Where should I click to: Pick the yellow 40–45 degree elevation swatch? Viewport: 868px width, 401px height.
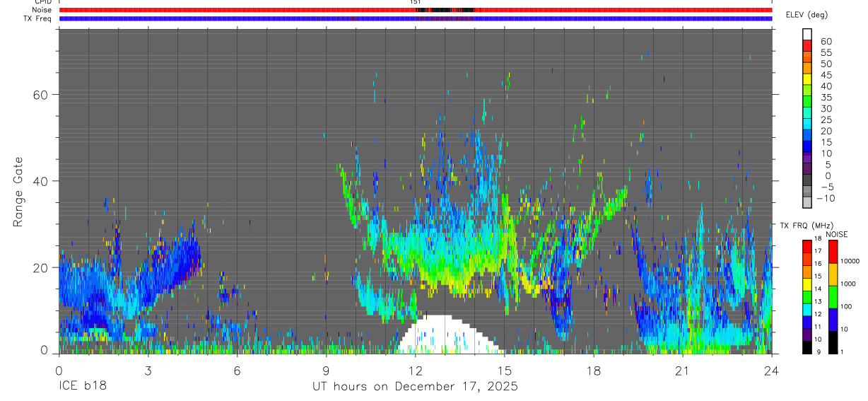tap(807, 79)
